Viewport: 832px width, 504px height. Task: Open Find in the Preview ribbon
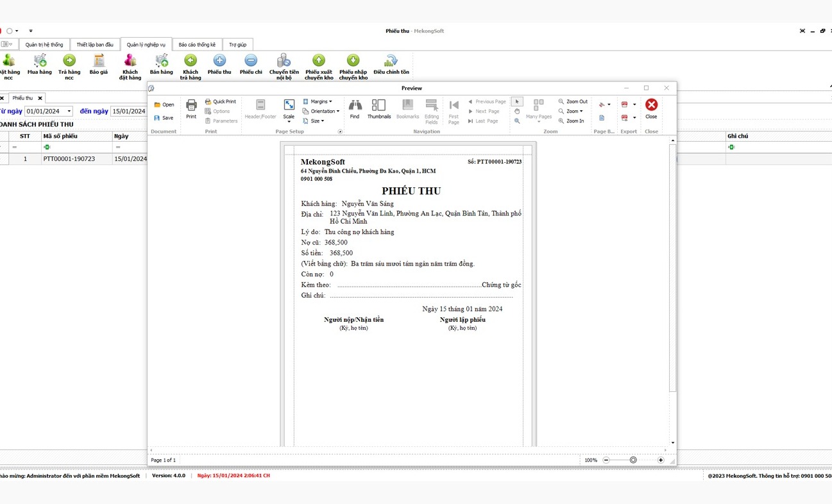(355, 109)
